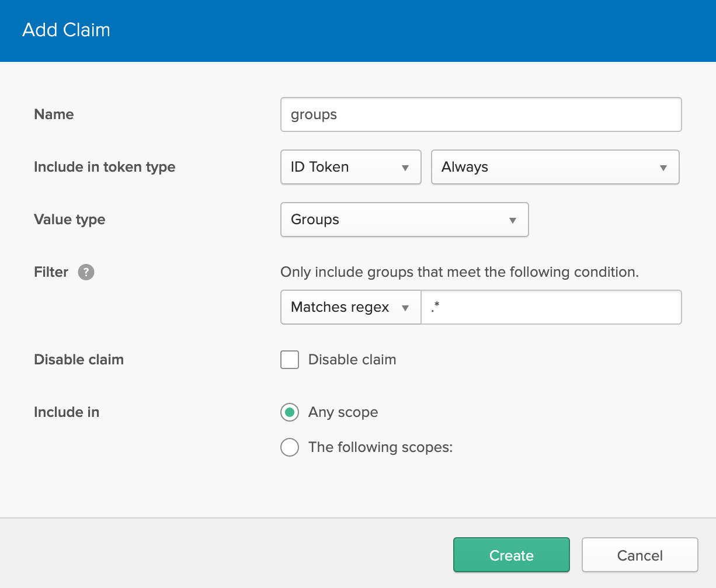The width and height of the screenshot is (716, 588).
Task: Click the Add Claim dialog title
Action: [66, 30]
